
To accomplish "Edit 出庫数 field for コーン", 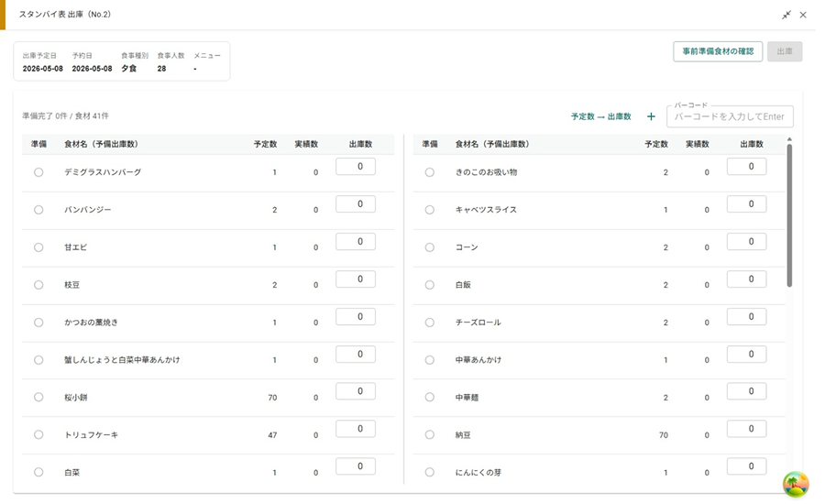I will (x=746, y=242).
